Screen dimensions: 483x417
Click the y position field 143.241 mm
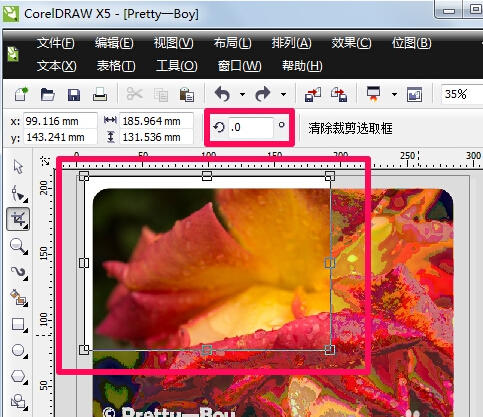(x=60, y=137)
